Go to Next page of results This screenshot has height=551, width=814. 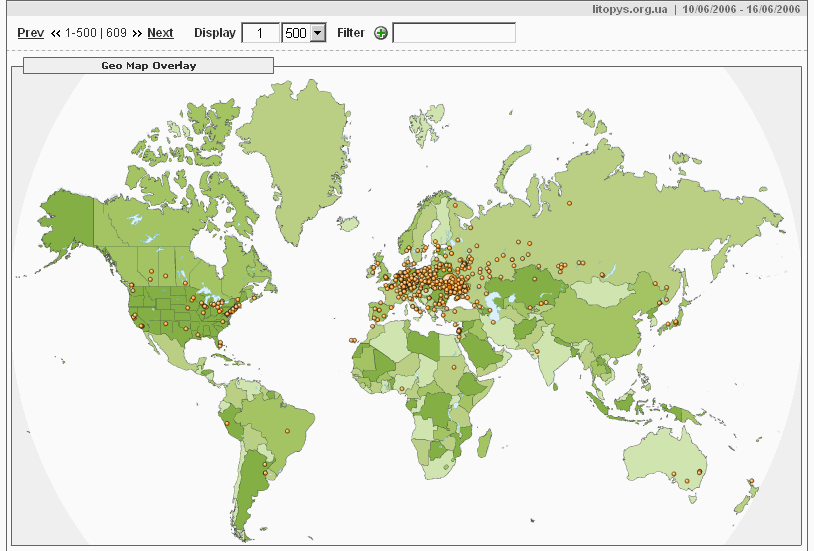tap(160, 33)
